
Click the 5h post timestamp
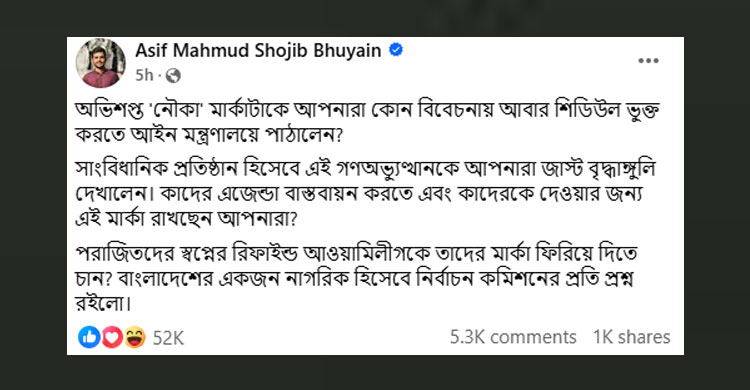[x=144, y=75]
